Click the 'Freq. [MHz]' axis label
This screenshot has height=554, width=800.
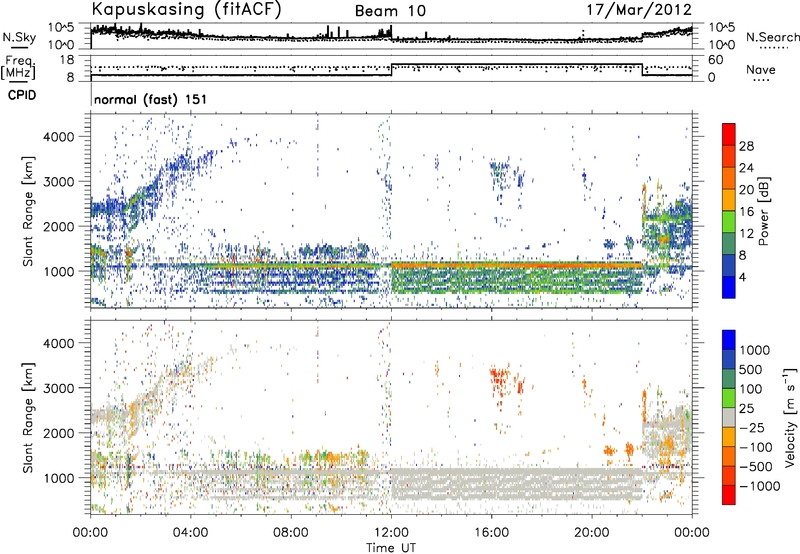point(19,67)
